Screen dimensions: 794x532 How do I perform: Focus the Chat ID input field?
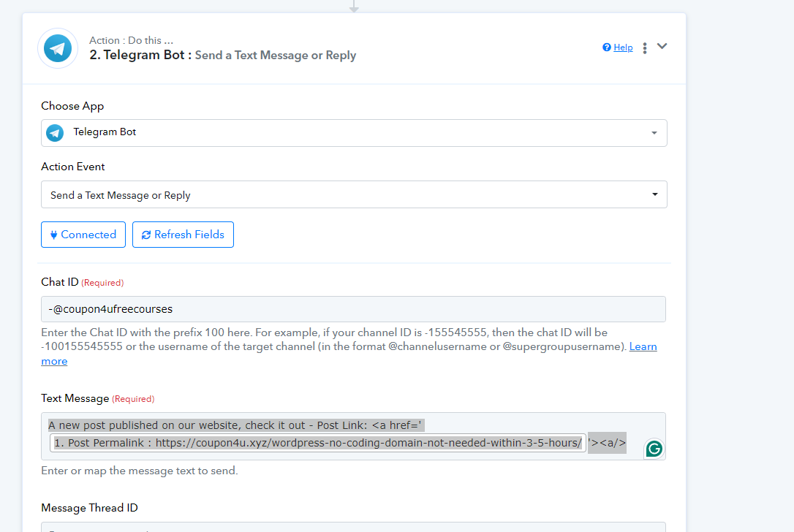[353, 309]
